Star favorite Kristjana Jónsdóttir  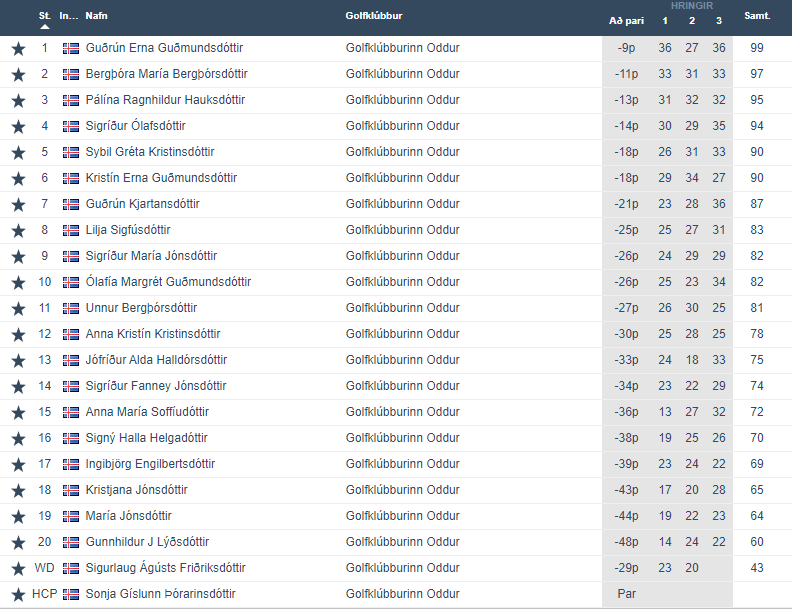[19, 491]
